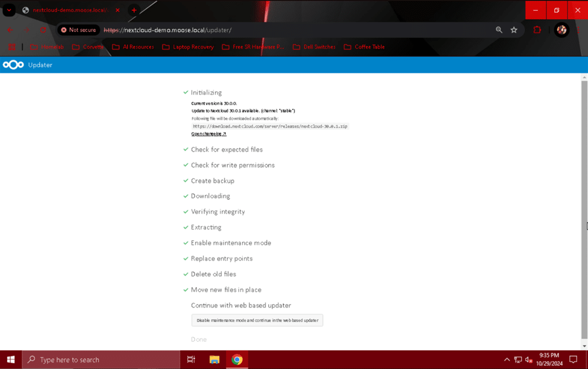Click Disable maintenance mode and continue button
The width and height of the screenshot is (588, 369).
(257, 320)
